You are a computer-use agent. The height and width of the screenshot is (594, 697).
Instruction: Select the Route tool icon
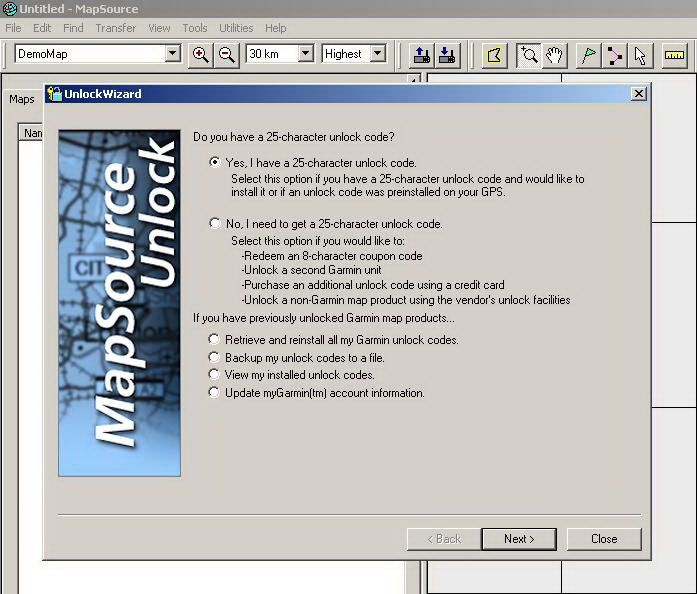(615, 56)
